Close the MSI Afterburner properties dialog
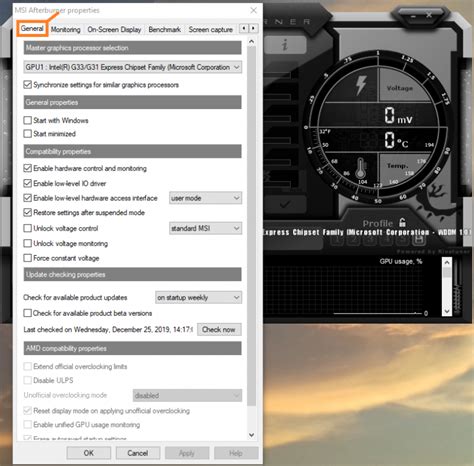Viewport: 474px width, 466px height. pos(254,10)
